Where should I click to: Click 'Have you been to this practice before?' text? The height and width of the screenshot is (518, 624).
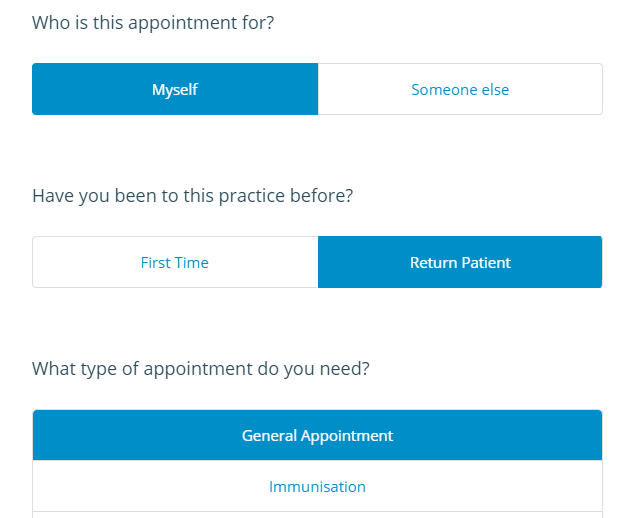tap(192, 195)
